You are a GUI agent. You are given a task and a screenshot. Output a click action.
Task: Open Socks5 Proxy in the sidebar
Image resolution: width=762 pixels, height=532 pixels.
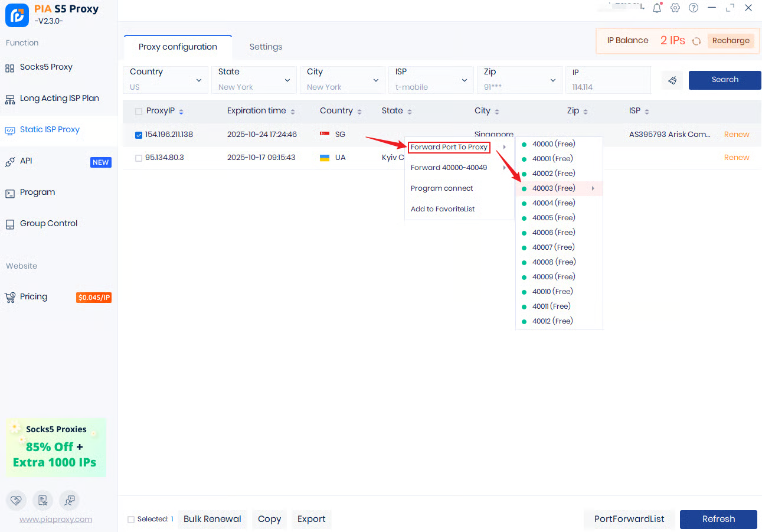[46, 67]
